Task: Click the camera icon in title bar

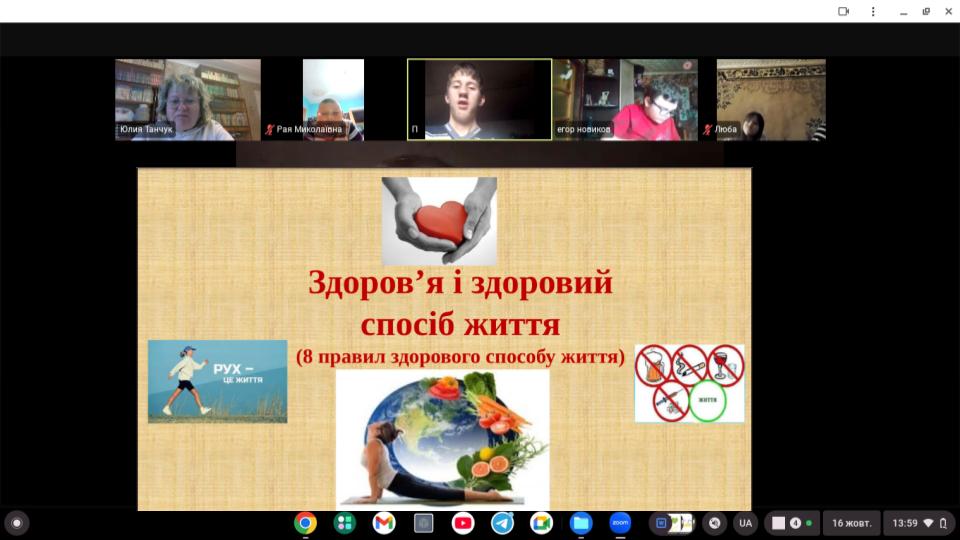Action: [843, 11]
